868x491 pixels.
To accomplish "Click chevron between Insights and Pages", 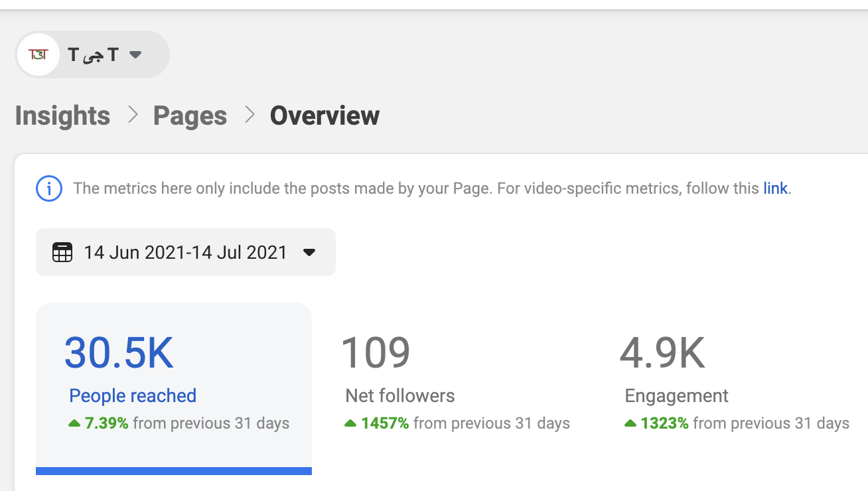I will coord(133,115).
